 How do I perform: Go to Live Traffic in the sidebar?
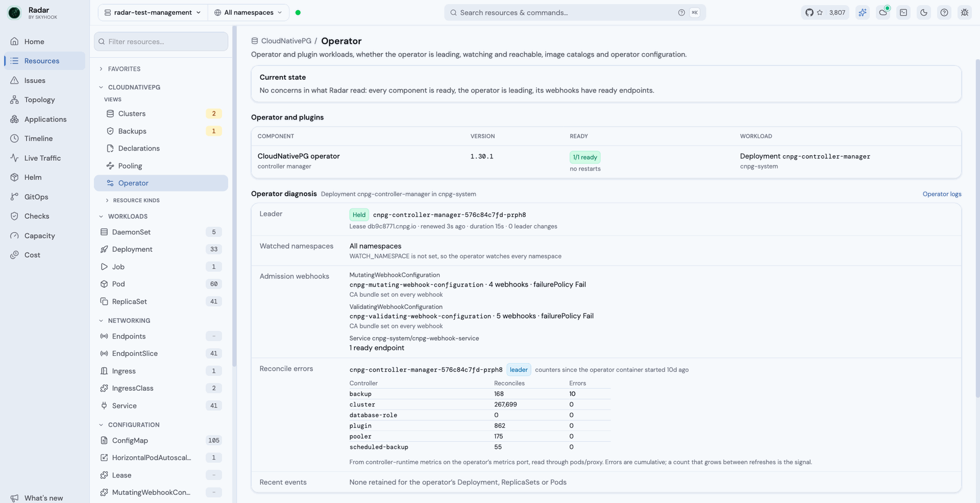44,158
